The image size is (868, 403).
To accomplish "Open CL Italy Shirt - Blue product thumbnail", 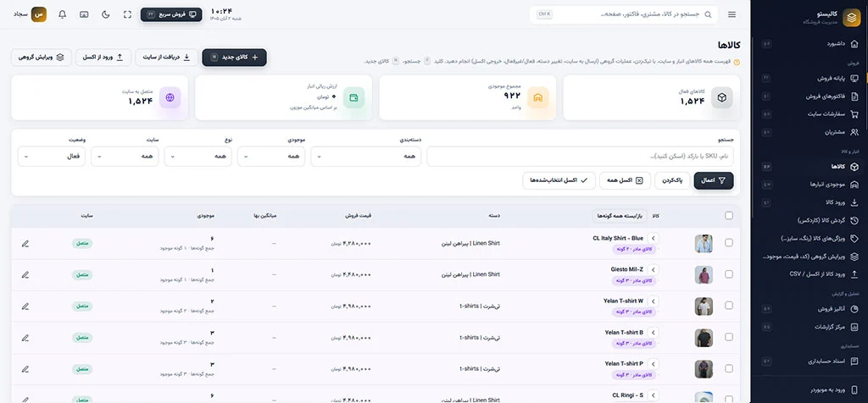I will point(704,243).
